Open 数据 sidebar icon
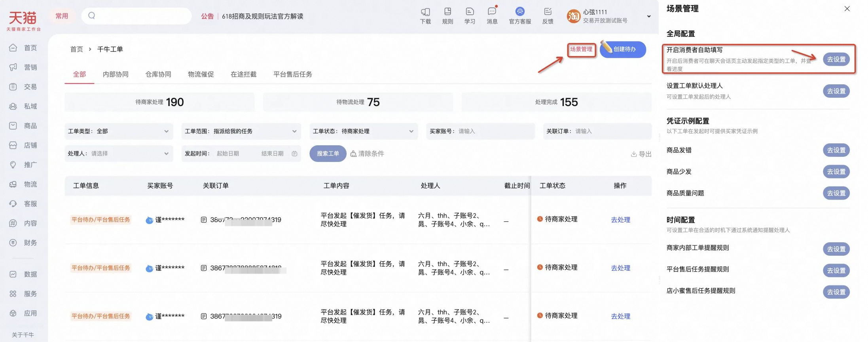 tap(13, 274)
